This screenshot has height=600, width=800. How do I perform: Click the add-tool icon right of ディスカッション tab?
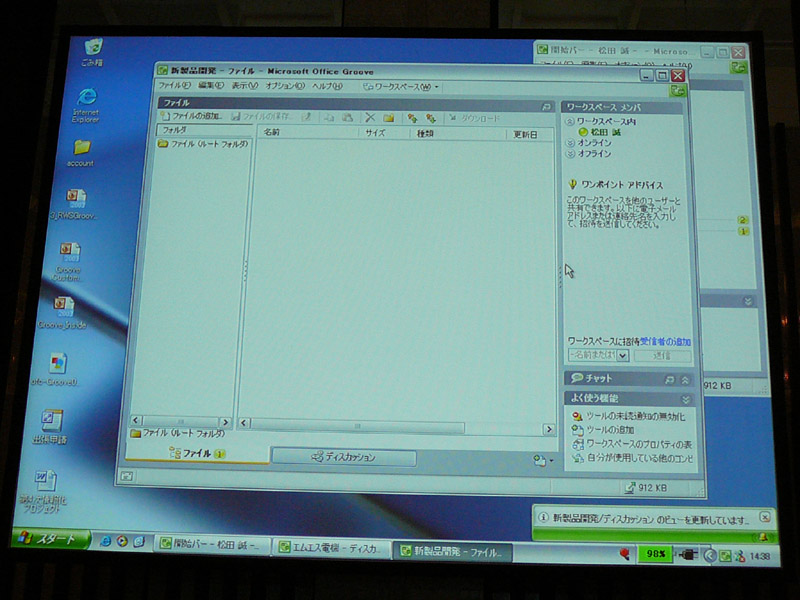[x=542, y=460]
